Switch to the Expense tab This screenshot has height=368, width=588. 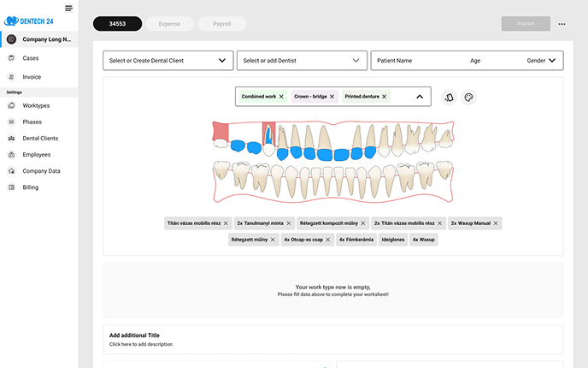point(169,24)
